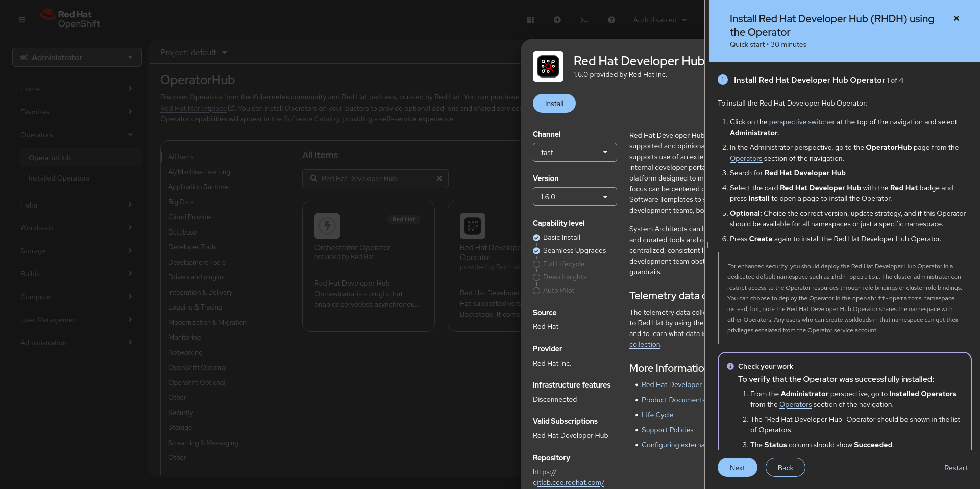Screen dimensions: 980x489
Task: Select the Networking category
Action: (185, 352)
